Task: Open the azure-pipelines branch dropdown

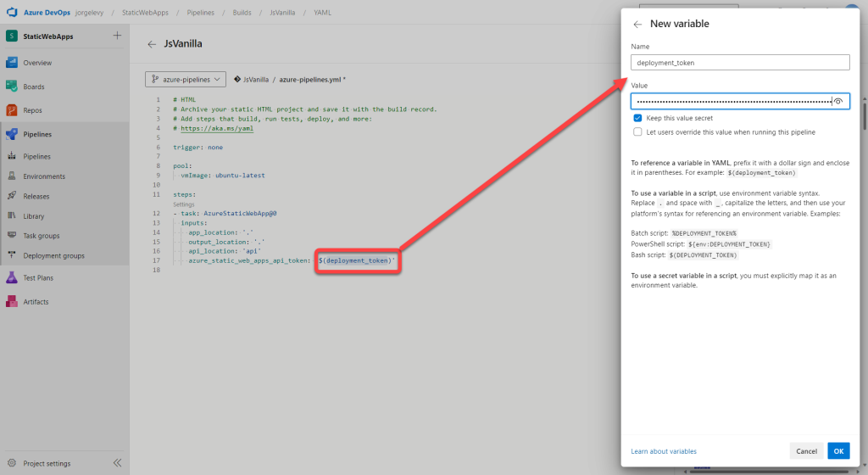Action: coord(186,79)
